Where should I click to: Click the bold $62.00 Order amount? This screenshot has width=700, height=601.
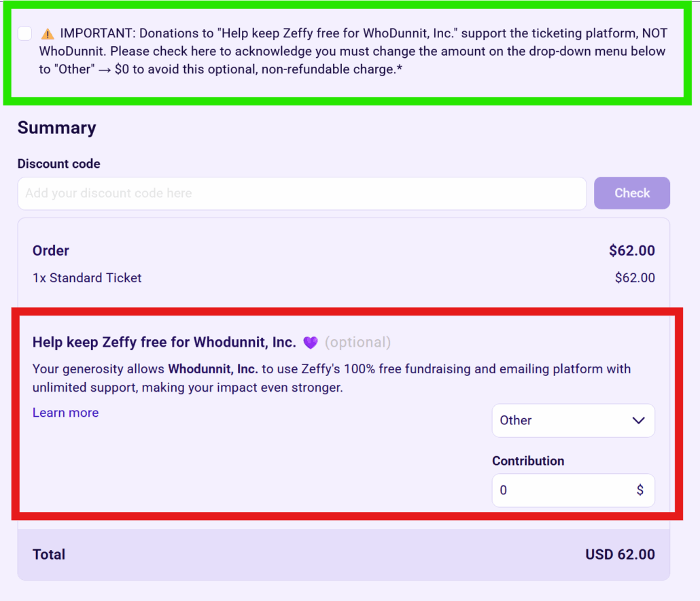(631, 251)
